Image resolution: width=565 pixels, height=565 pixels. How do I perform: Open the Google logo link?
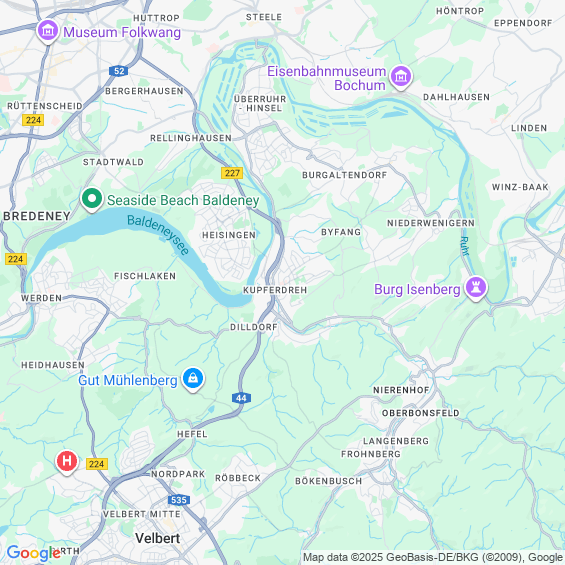(x=34, y=553)
